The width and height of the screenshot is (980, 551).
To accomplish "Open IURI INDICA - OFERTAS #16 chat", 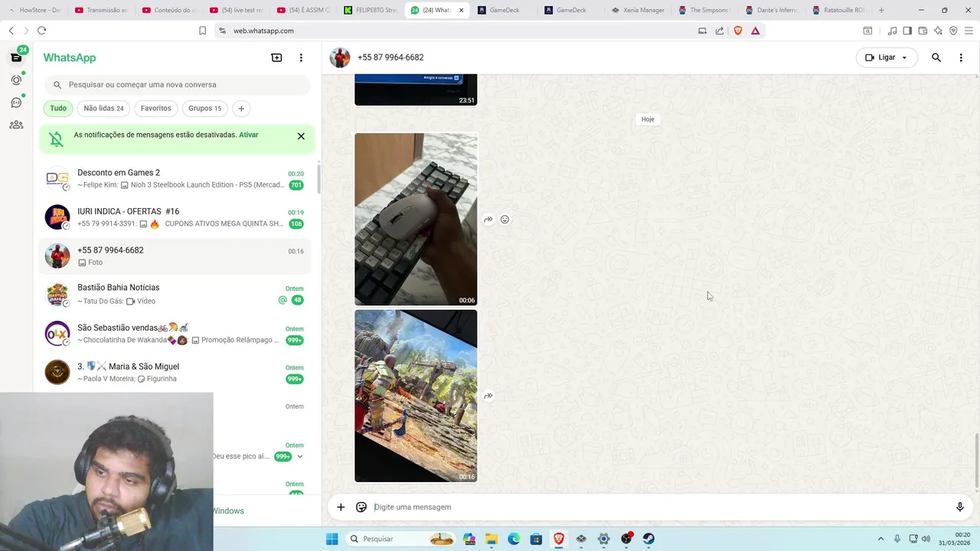I will (175, 217).
